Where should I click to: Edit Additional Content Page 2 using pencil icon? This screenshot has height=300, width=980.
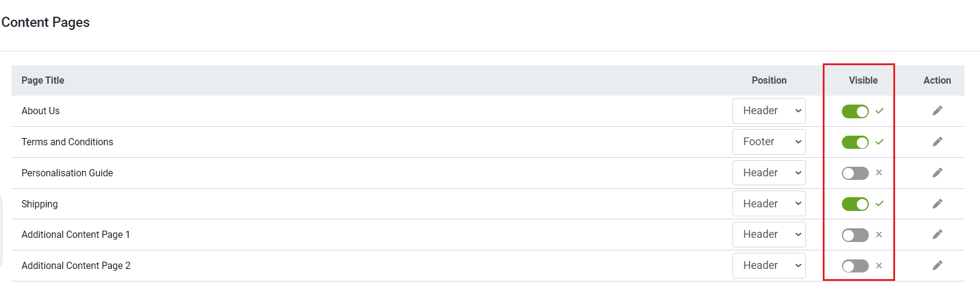[937, 265]
